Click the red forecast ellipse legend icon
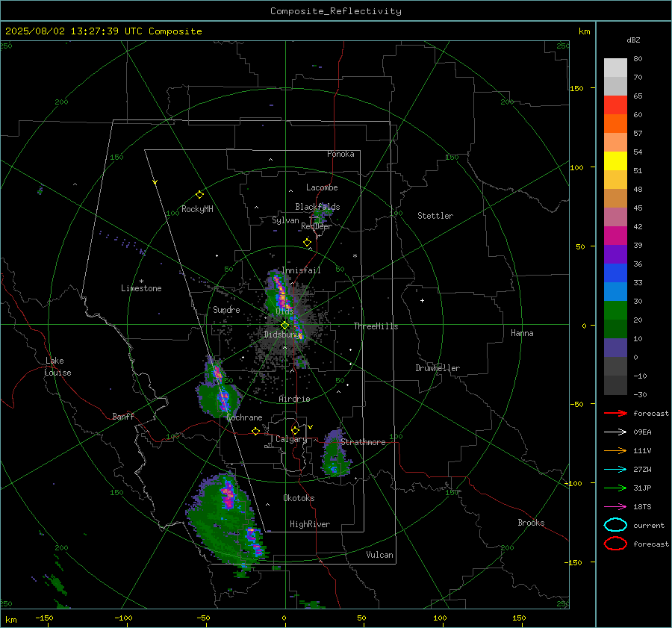Image resolution: width=672 pixels, height=628 pixels. [615, 544]
